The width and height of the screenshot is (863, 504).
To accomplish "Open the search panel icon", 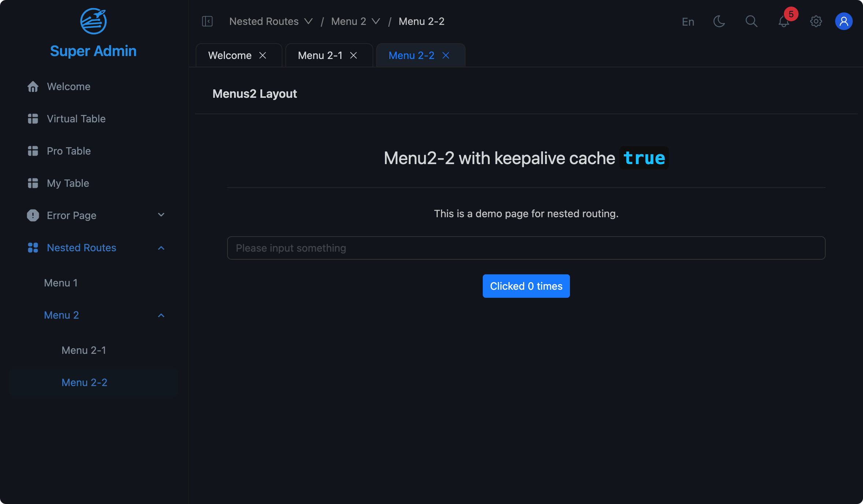I will point(751,21).
